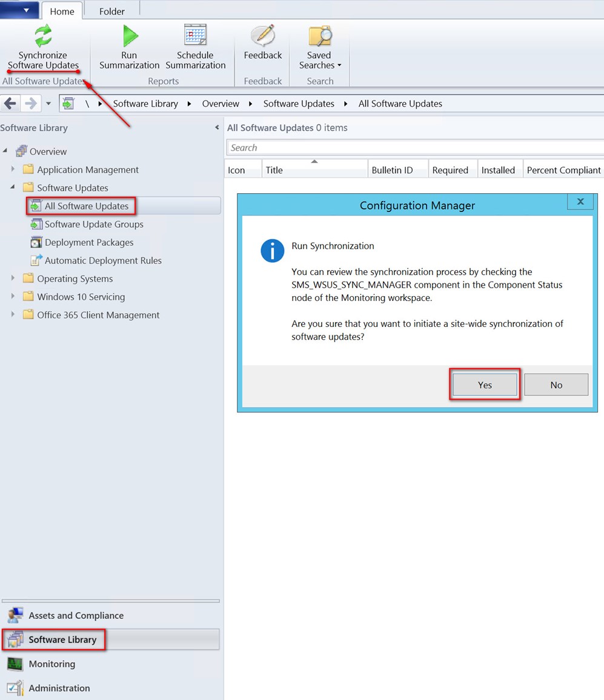Image resolution: width=604 pixels, height=700 pixels.
Task: Open Schedule Summarization calendar icon
Action: click(x=196, y=35)
